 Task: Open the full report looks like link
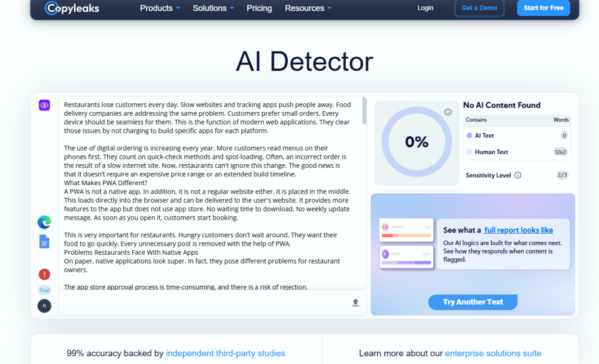pyautogui.click(x=518, y=230)
